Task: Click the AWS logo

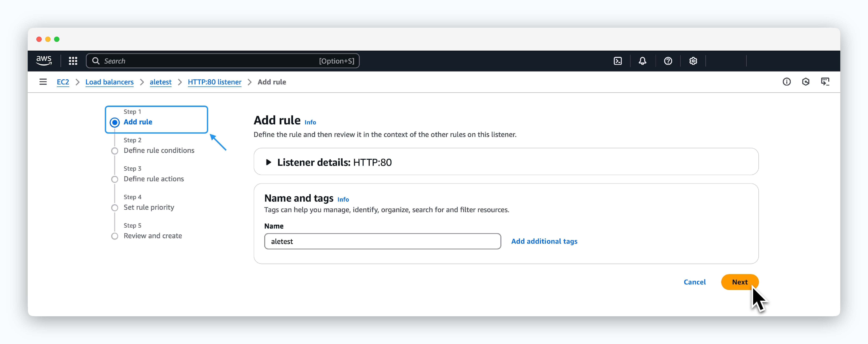Action: pyautogui.click(x=44, y=61)
